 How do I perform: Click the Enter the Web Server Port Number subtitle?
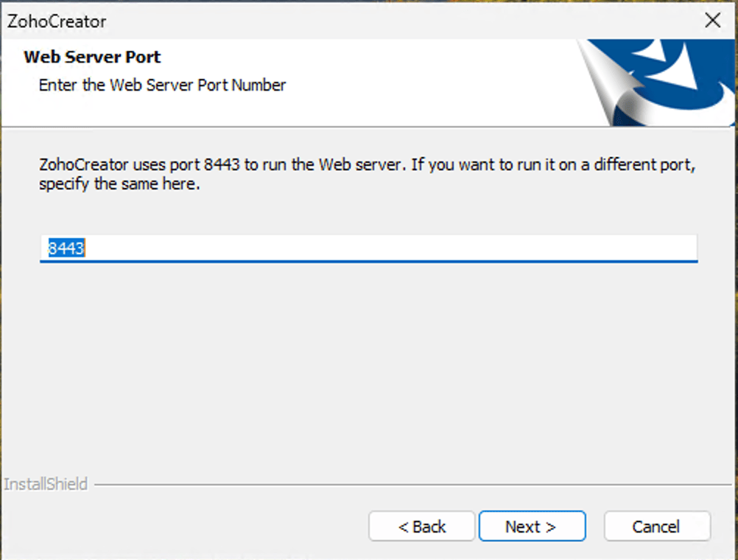click(x=162, y=85)
